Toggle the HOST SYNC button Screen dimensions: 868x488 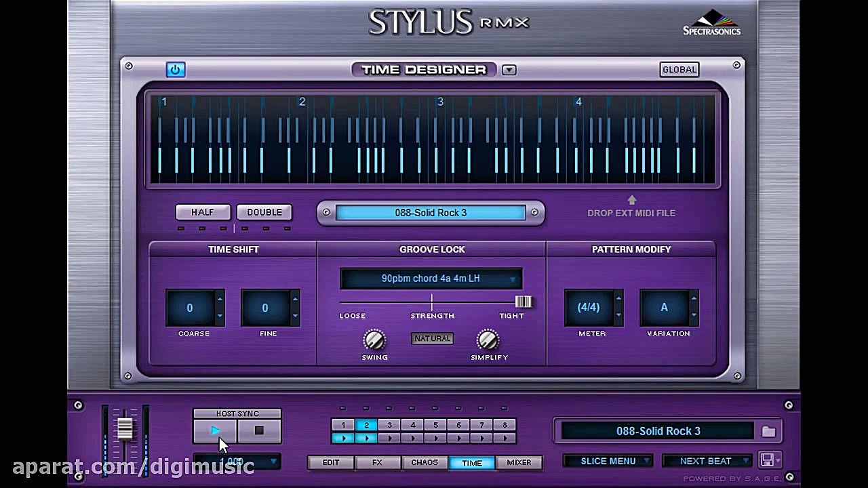[237, 413]
